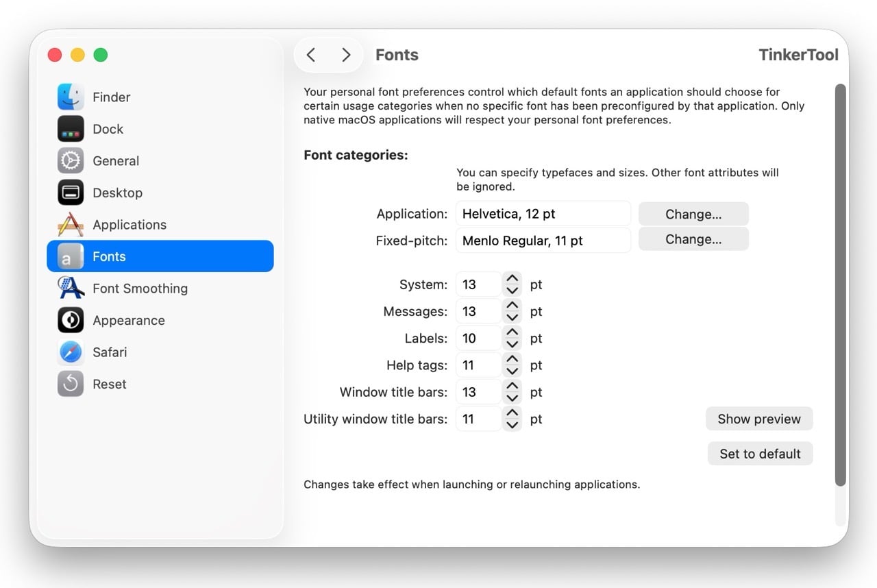Open Font Smoothing pane icon

tap(71, 289)
